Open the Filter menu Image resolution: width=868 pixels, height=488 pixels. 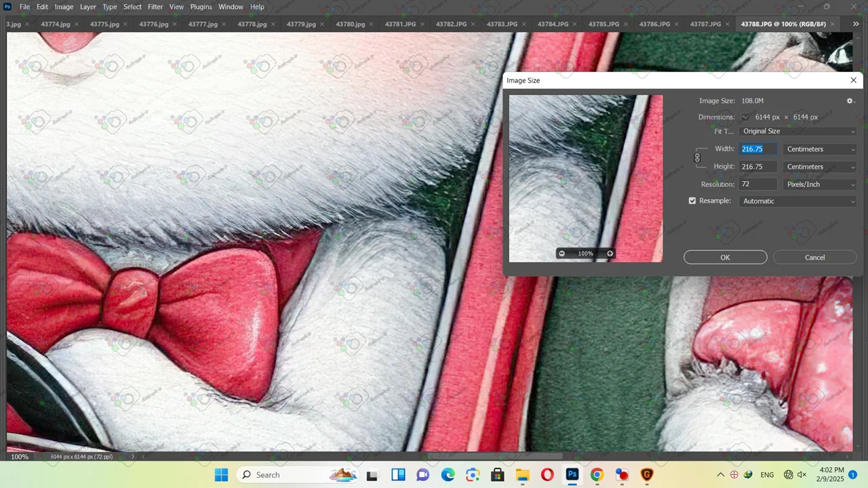(x=155, y=7)
